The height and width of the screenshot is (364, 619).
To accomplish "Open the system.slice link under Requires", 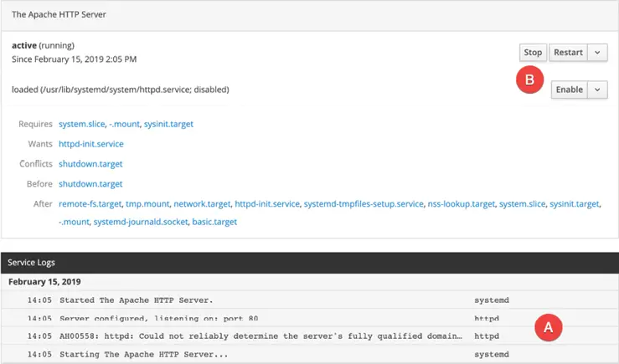I will (81, 124).
